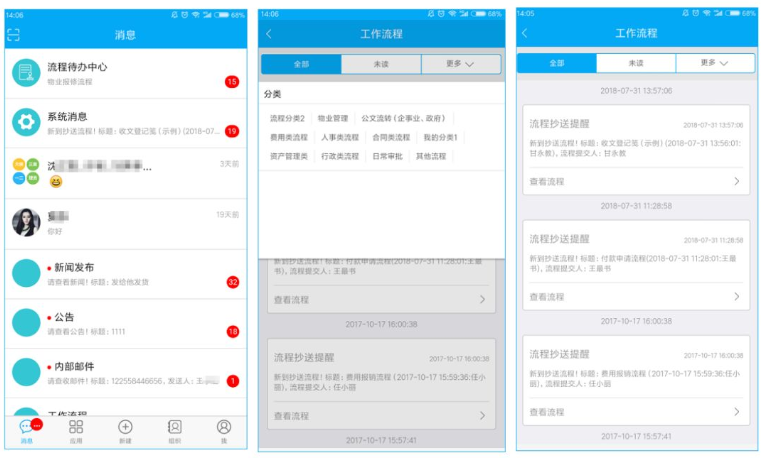The width and height of the screenshot is (767, 458).
Task: Open the 组织 contacts icon in bottom bar
Action: click(174, 430)
